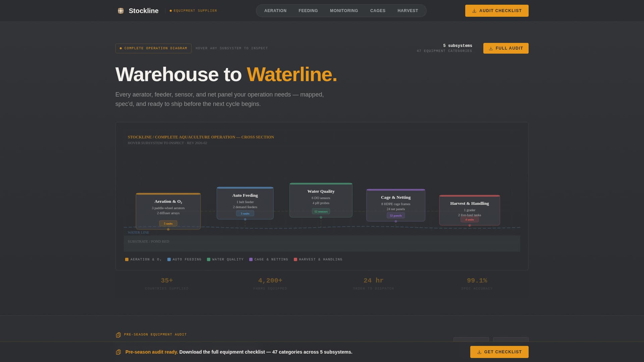
Task: Select the 12 sensors badge under Water Quality
Action: pyautogui.click(x=321, y=211)
